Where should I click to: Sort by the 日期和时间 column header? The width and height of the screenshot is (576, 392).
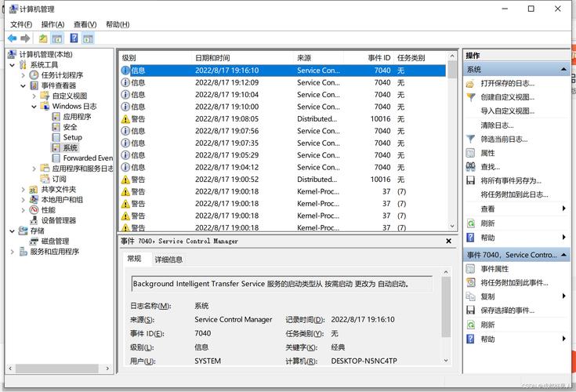tap(243, 58)
